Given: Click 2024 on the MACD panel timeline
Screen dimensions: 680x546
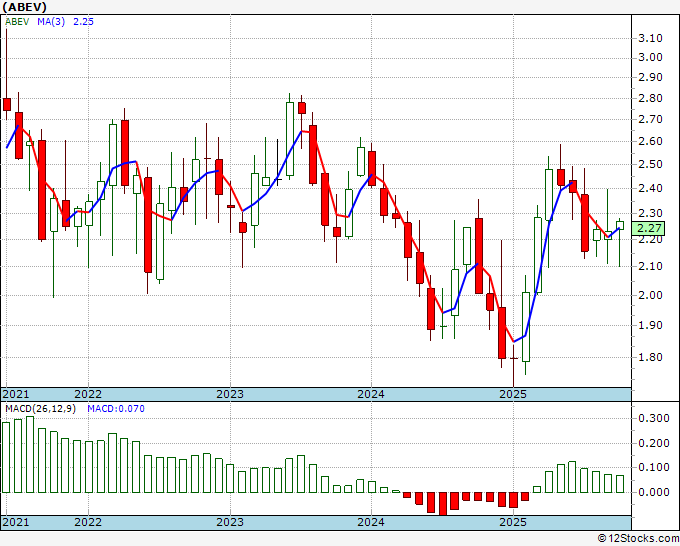Looking at the screenshot, I should pyautogui.click(x=371, y=522).
